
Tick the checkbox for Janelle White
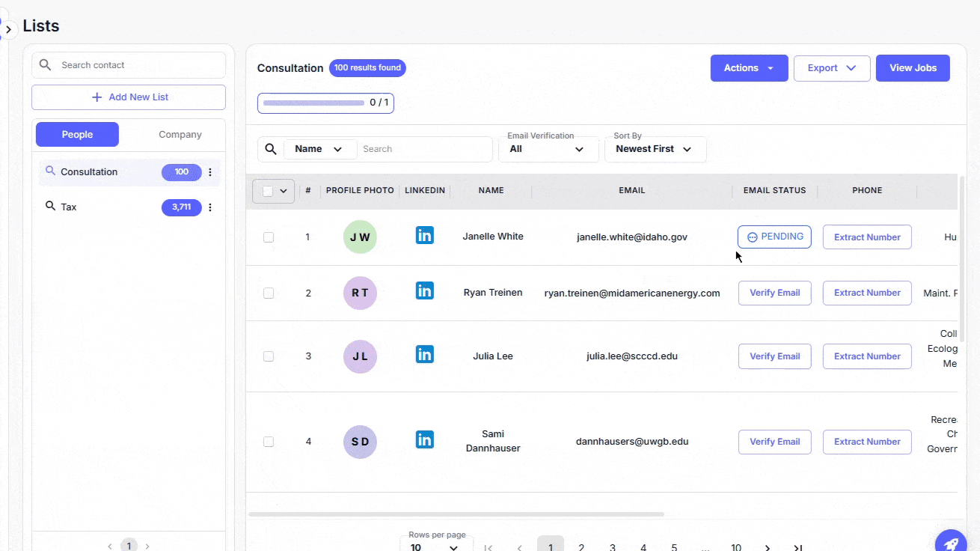click(269, 237)
